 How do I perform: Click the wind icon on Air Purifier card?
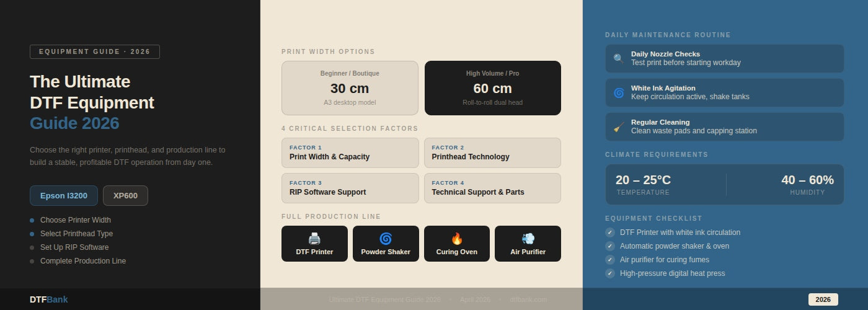528,239
